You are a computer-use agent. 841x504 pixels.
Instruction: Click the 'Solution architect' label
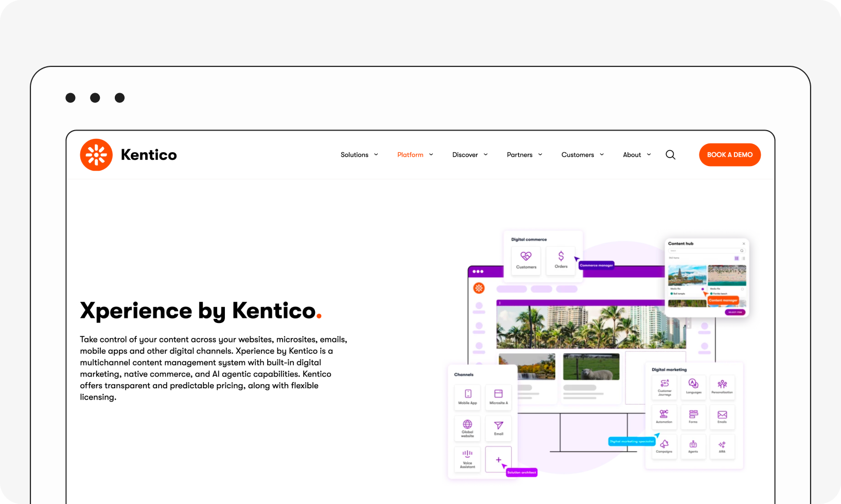click(x=521, y=472)
